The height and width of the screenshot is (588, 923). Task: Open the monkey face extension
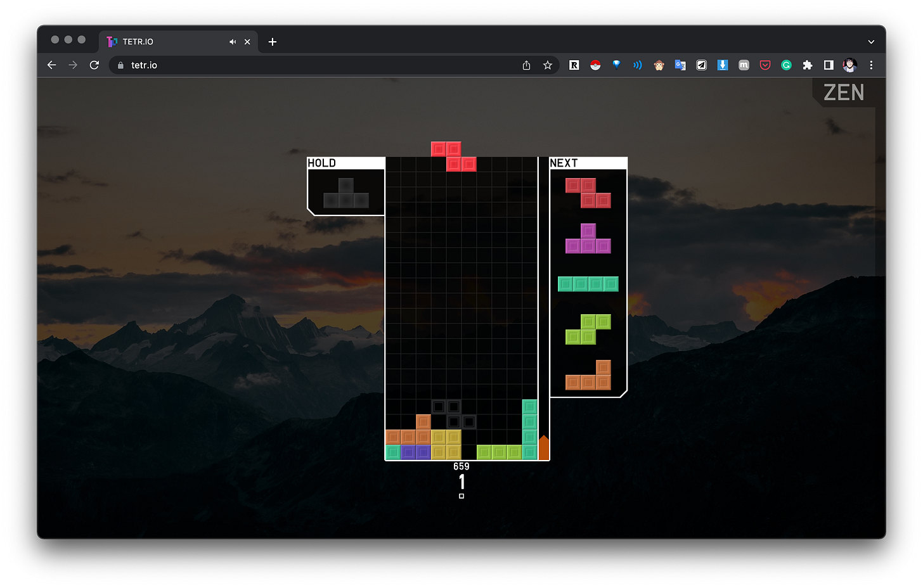coord(659,65)
